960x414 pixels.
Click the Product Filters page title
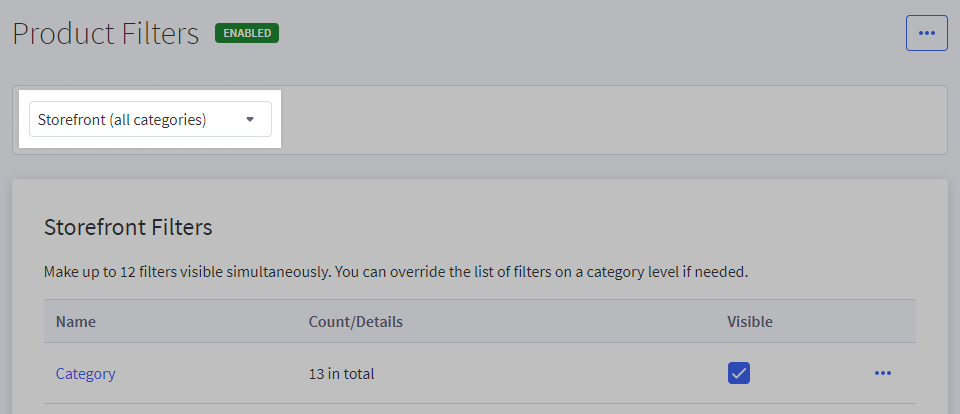pos(106,34)
